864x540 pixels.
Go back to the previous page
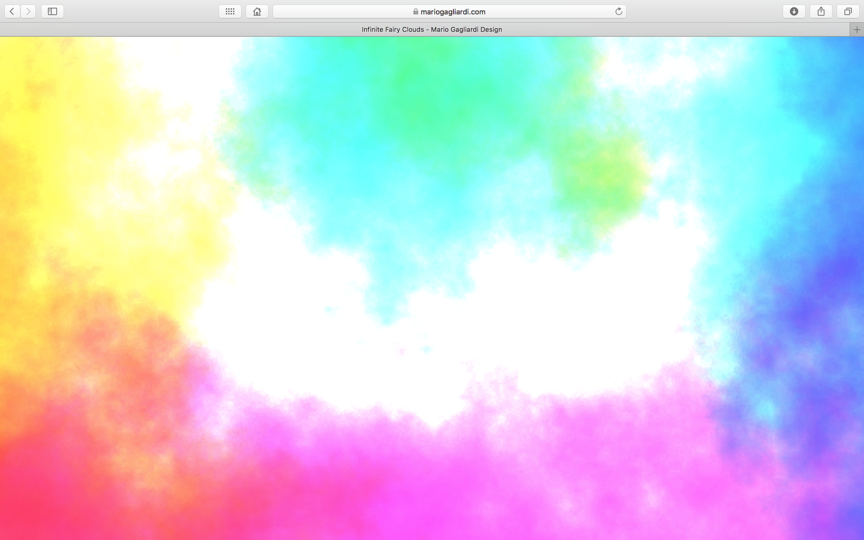click(x=12, y=12)
